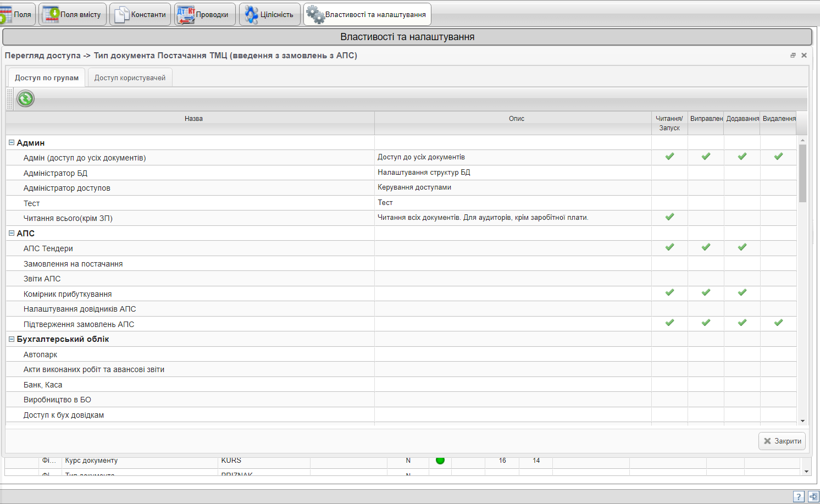Toggle add checkmark for Адмін (доступ до усіх документів)

742,157
